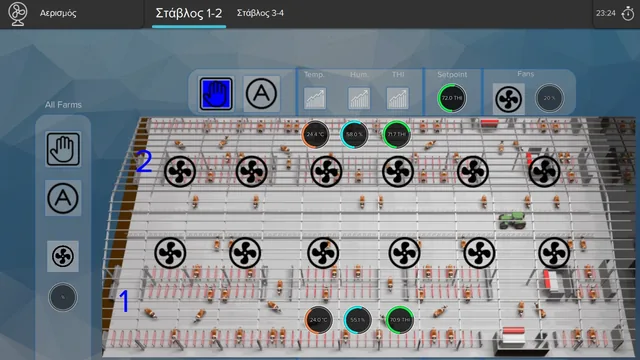
Task: Open the timer clock icon
Action: click(x=628, y=13)
